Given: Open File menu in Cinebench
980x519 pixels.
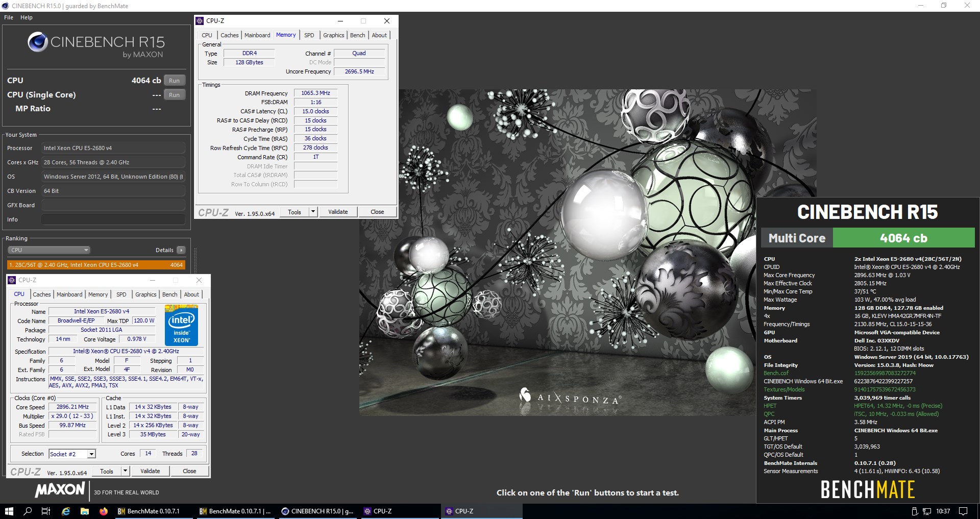Looking at the screenshot, I should [x=9, y=17].
